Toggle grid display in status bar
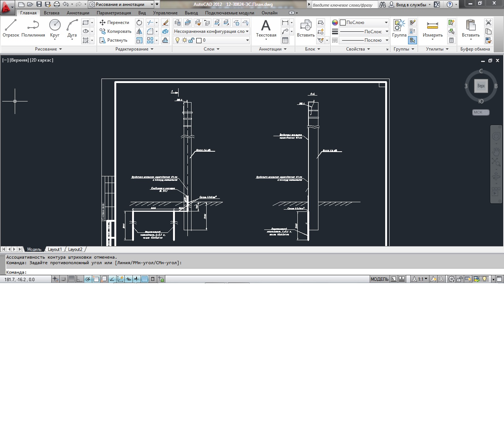 pos(72,279)
